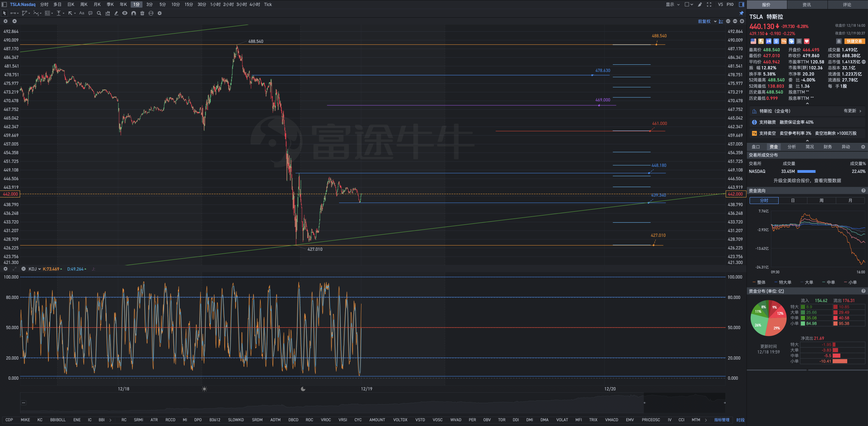Click the fullscreen chart icon
This screenshot has width=868, height=426.
click(x=709, y=5)
